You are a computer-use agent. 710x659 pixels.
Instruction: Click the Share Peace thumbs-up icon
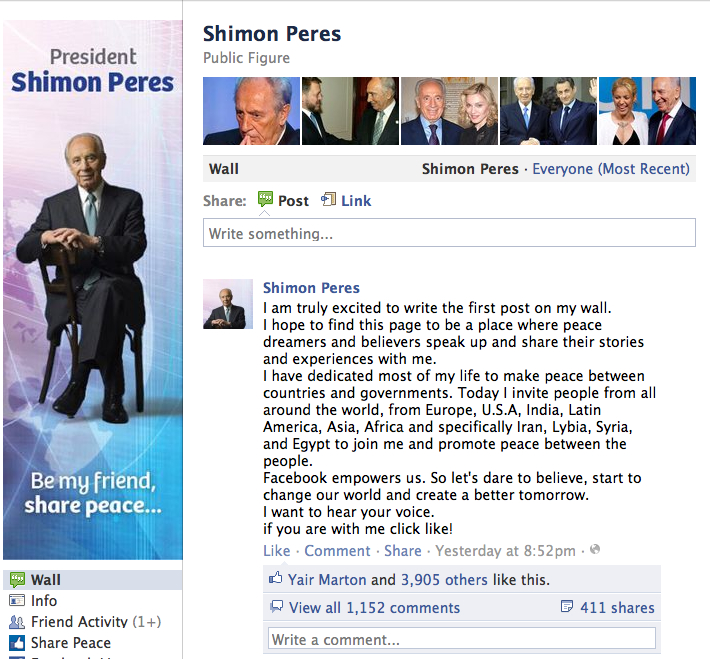[17, 643]
